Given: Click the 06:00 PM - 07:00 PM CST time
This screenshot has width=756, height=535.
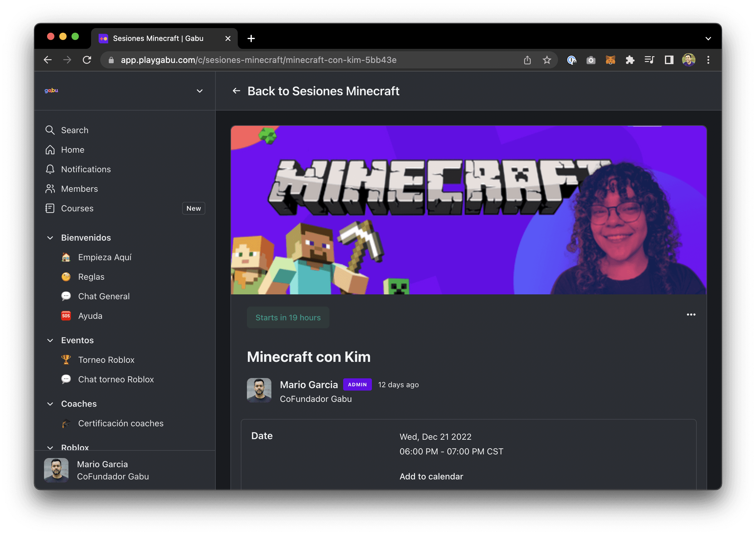Looking at the screenshot, I should [451, 451].
